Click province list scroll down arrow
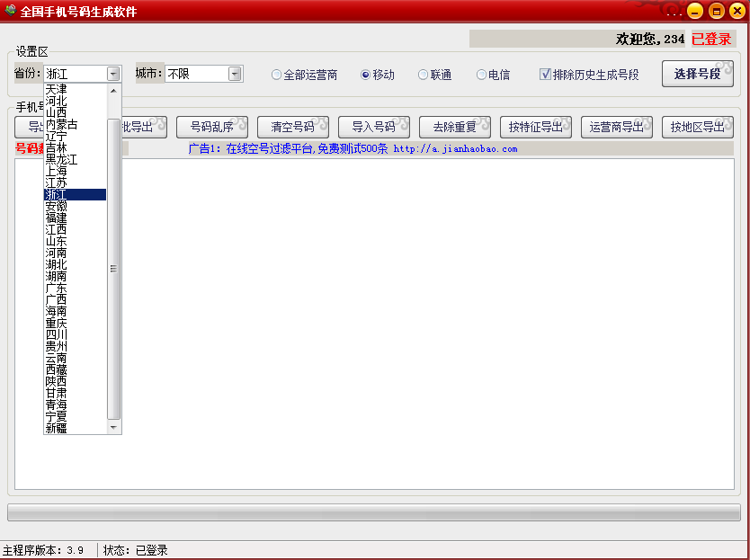The width and height of the screenshot is (750, 560). pos(113,428)
